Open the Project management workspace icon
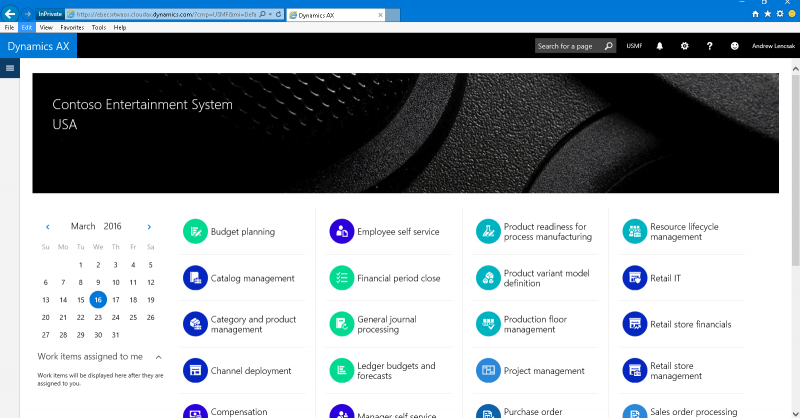 click(x=488, y=371)
